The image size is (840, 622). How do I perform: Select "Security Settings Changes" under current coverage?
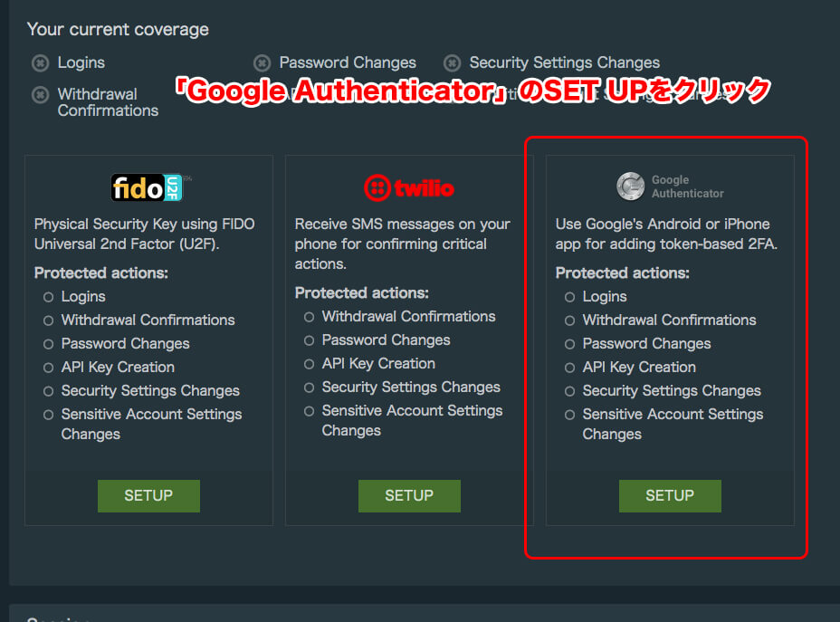click(565, 62)
